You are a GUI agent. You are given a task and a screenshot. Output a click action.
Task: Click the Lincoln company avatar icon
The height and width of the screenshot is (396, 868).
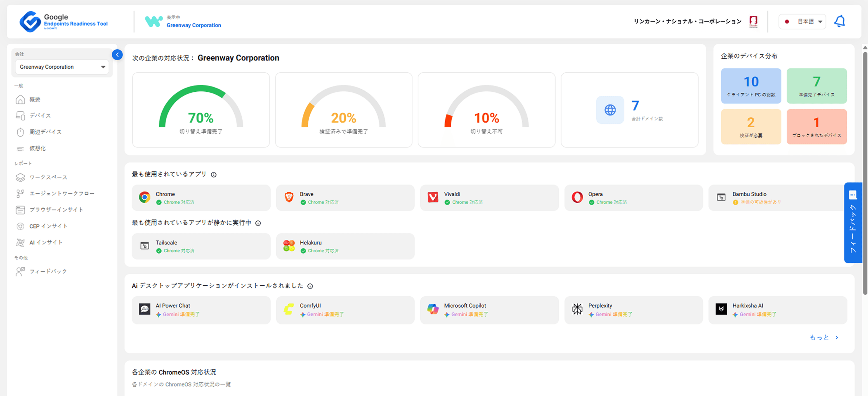pos(753,21)
